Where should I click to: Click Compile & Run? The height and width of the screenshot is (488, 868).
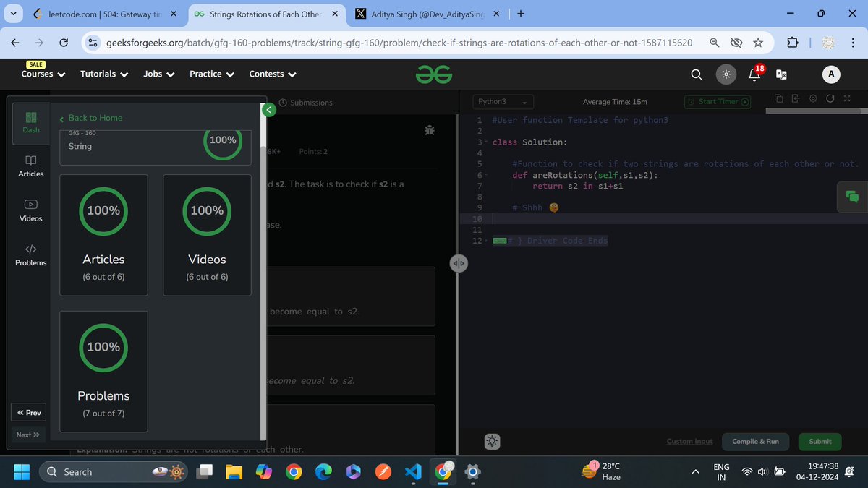point(755,441)
